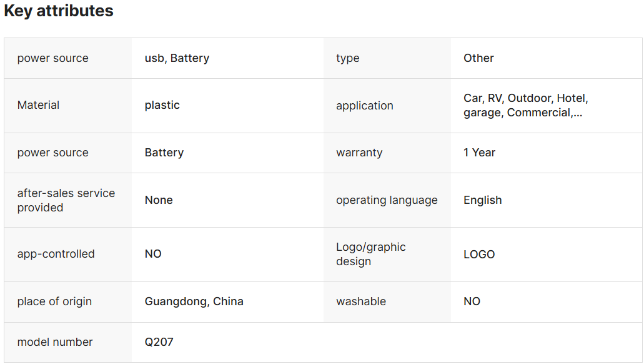Click the 'washable' attribute label
The image size is (644, 364).
(x=361, y=301)
